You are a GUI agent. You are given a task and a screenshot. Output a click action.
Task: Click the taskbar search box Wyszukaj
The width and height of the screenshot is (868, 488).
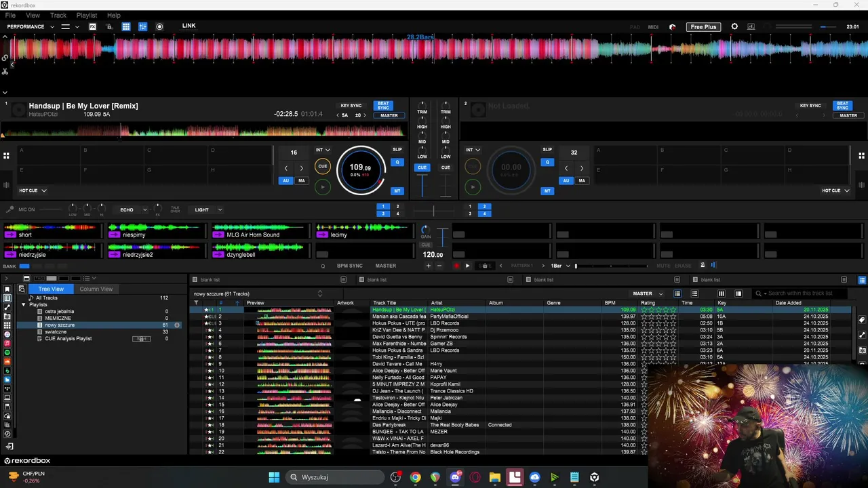pos(334,477)
